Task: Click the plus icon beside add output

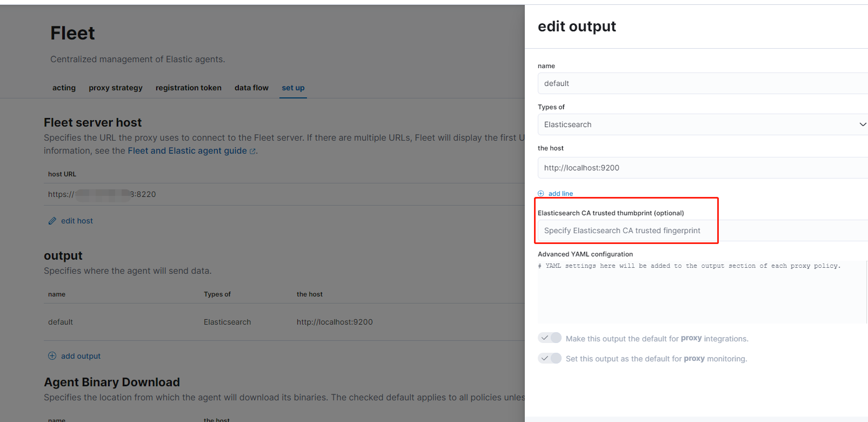Action: click(52, 356)
